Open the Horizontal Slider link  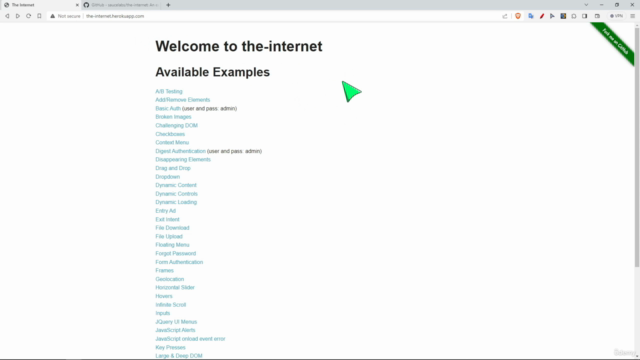click(175, 287)
